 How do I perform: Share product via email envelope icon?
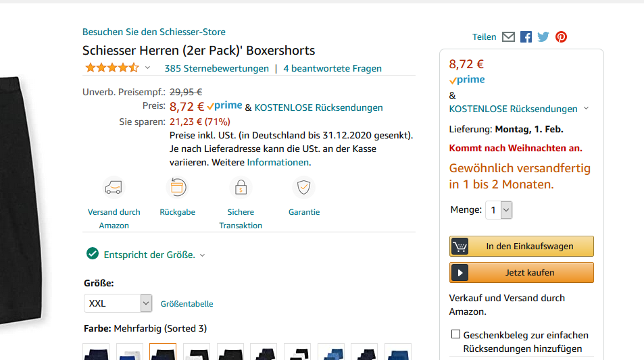pyautogui.click(x=508, y=37)
